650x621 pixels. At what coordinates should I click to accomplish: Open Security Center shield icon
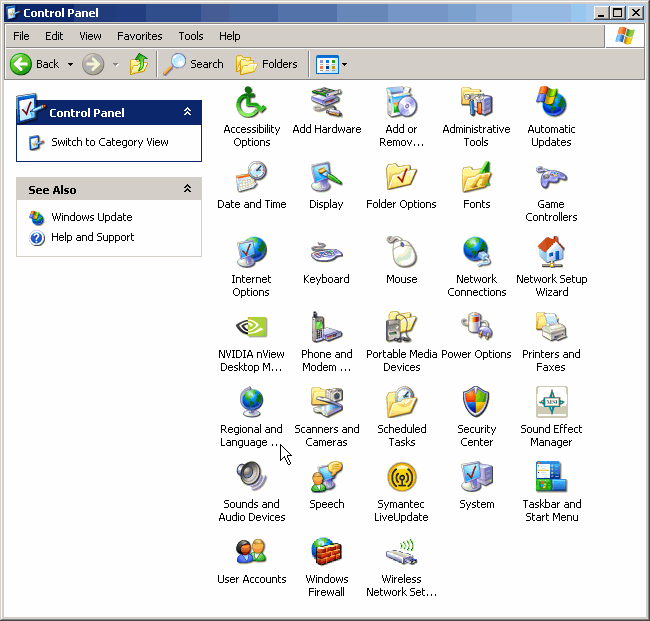click(x=476, y=402)
